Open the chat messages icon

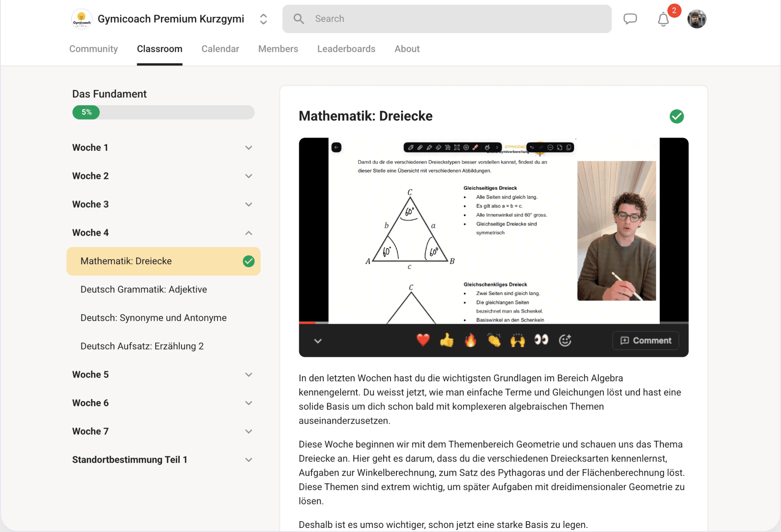tap(630, 19)
